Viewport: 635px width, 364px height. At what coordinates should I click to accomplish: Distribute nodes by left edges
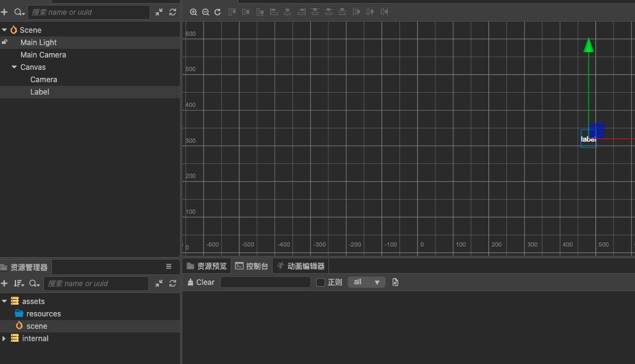pyautogui.click(x=356, y=12)
